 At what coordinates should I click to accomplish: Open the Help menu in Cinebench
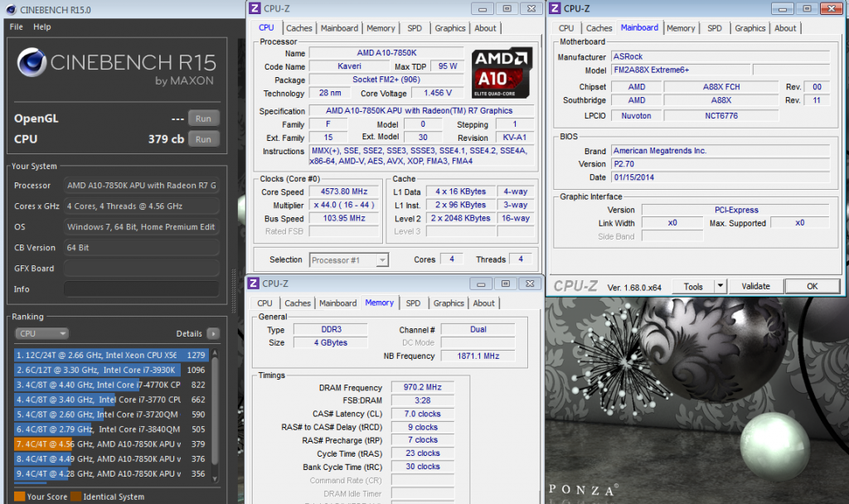[x=42, y=27]
